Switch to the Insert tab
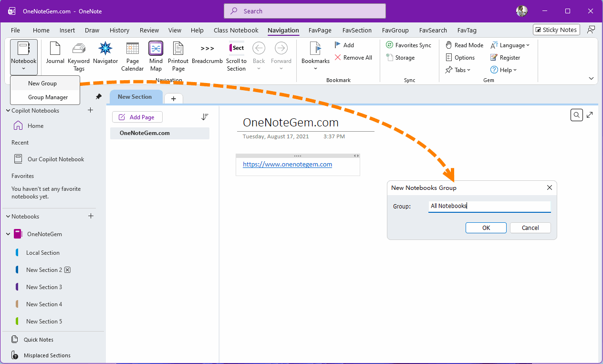 point(67,30)
